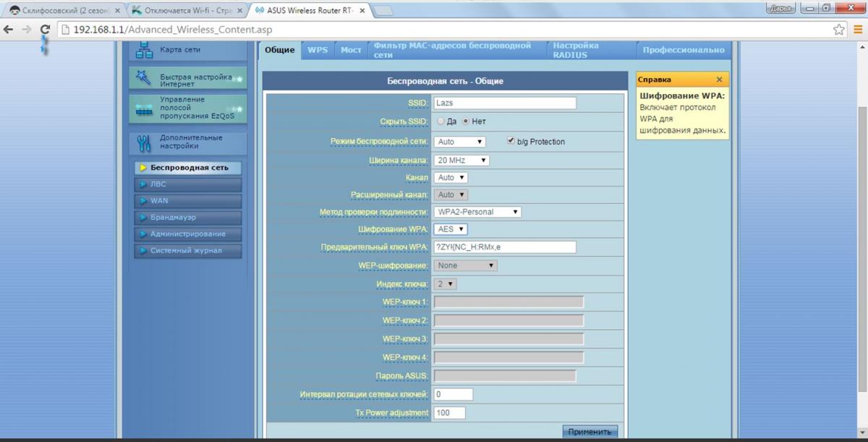This screenshot has height=442, width=868.
Task: Open Быстрая настройка Интернет
Action: coord(187,80)
